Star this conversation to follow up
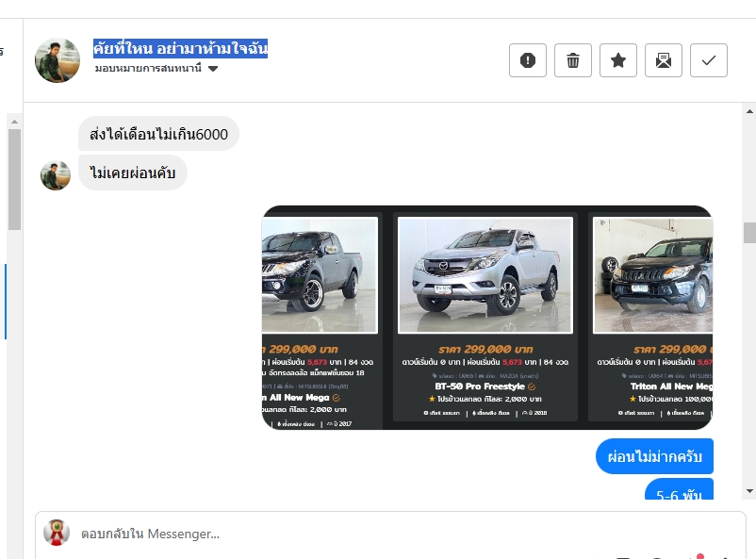Viewport: 756px width, 559px height. pyautogui.click(x=618, y=60)
